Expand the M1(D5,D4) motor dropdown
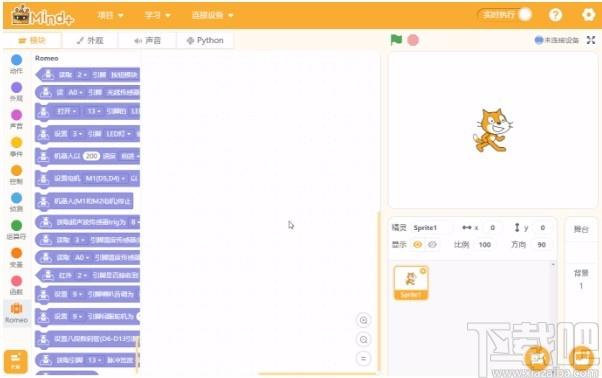Image resolution: width=602 pixels, height=378 pixels. click(105, 178)
